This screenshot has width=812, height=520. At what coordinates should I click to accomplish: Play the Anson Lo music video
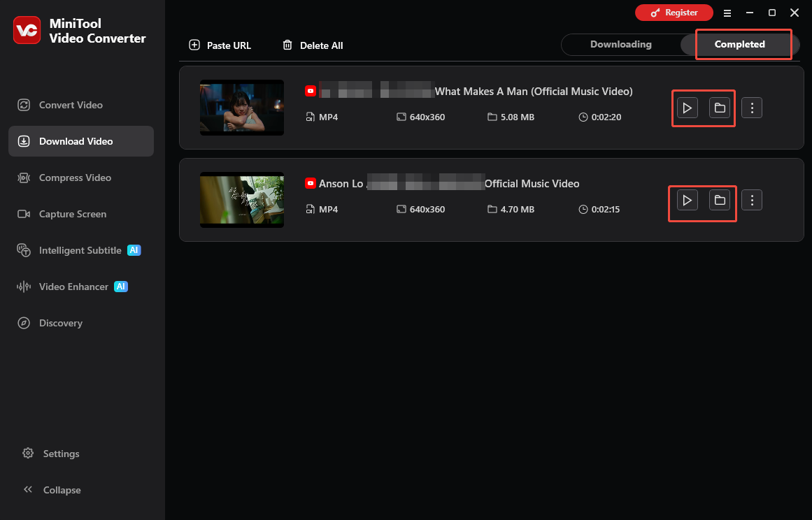point(688,200)
